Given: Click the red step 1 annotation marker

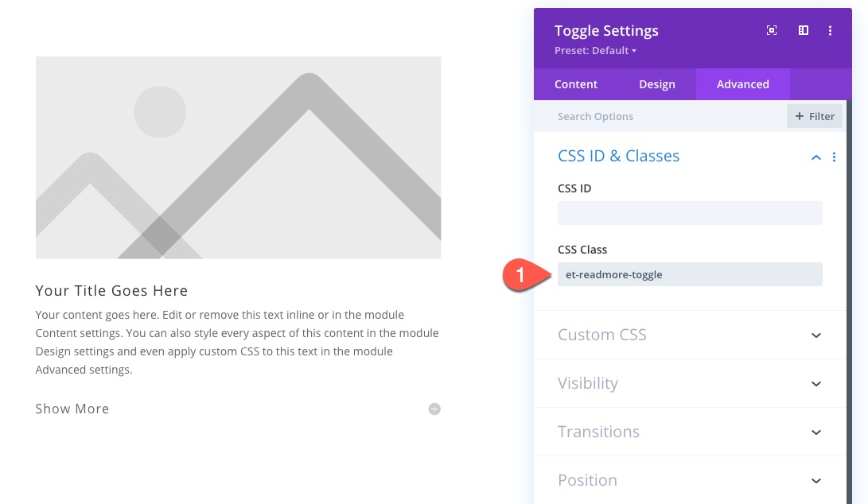Looking at the screenshot, I should [520, 275].
